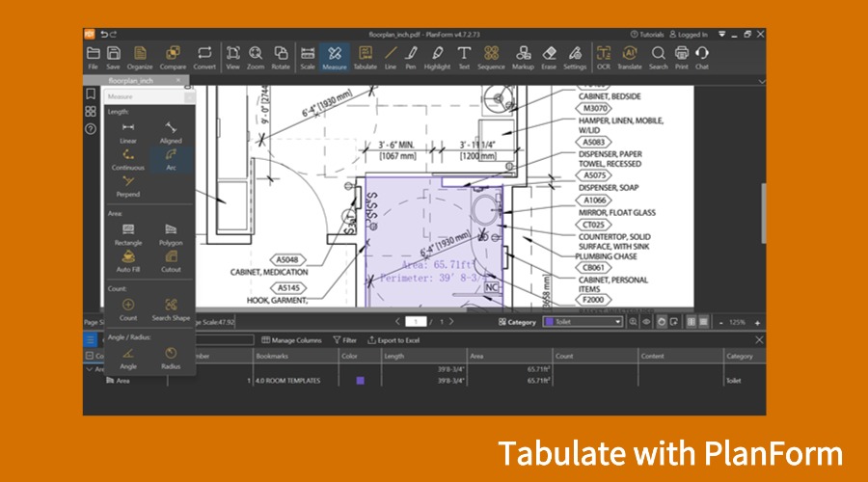Viewport: 868px width, 482px height.
Task: Toggle the eye visibility icon in status bar
Action: click(x=646, y=322)
